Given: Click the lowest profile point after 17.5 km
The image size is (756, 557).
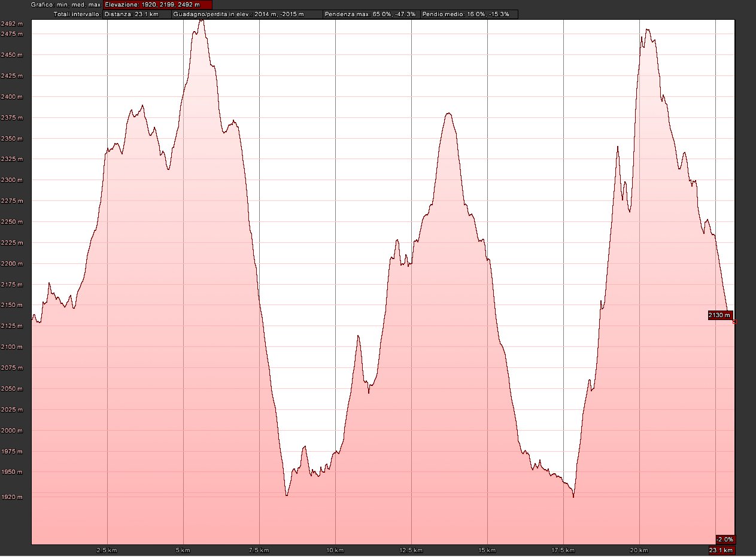Looking at the screenshot, I should (x=573, y=497).
